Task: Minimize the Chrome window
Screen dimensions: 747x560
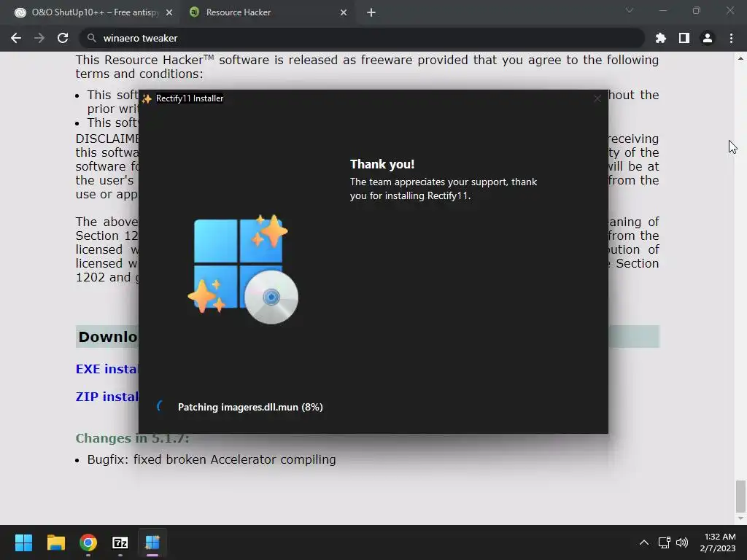Action: [x=662, y=10]
